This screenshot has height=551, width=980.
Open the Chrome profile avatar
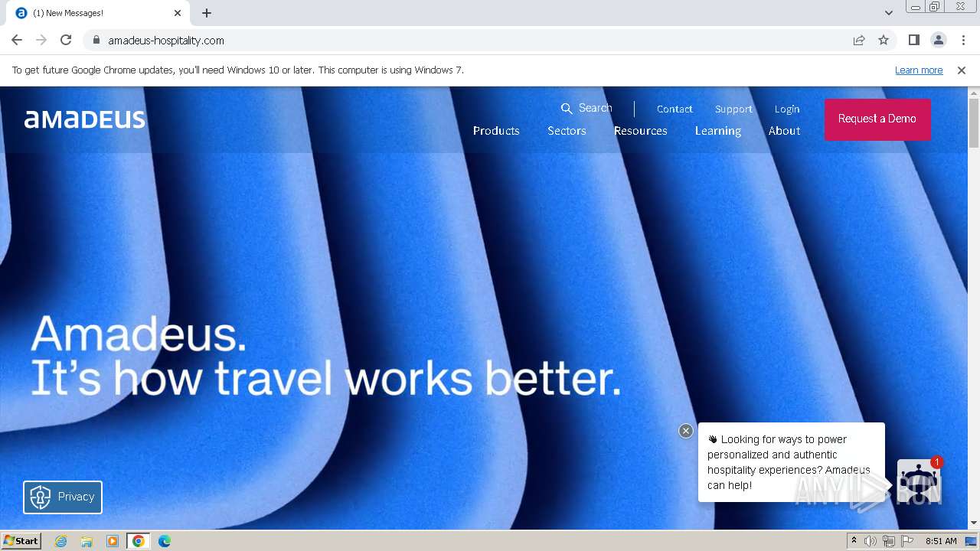(939, 40)
